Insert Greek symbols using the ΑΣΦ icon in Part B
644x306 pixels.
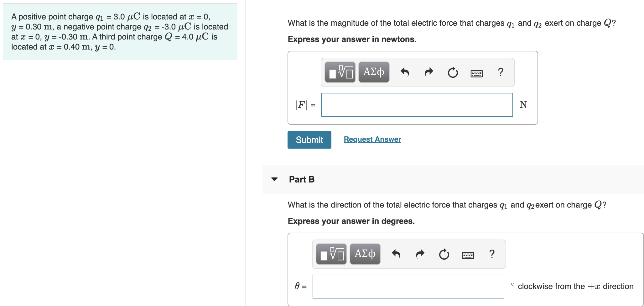(x=365, y=254)
